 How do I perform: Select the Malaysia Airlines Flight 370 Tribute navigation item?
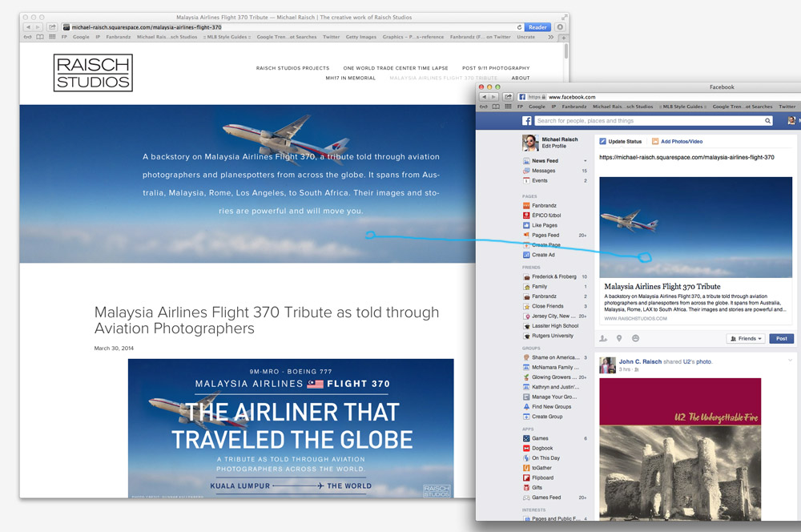443,79
